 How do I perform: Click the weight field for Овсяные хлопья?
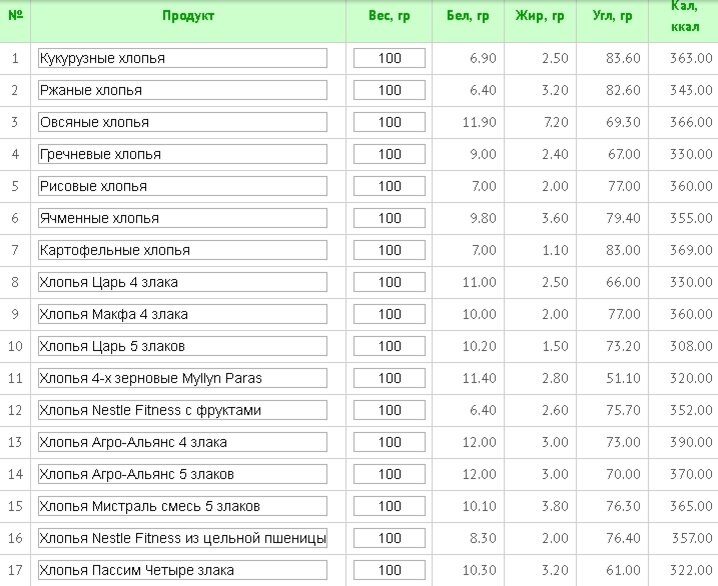(x=389, y=122)
